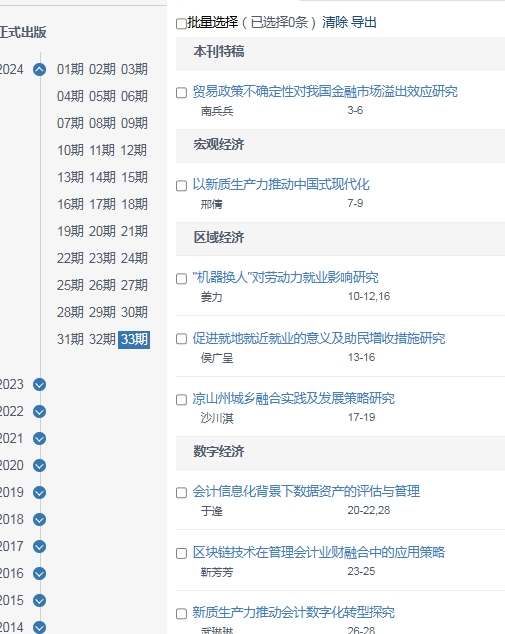Open article 贸易政策不确定性对我国金融市场溢出效应研究
Image resolution: width=505 pixels, height=634 pixels.
click(325, 92)
